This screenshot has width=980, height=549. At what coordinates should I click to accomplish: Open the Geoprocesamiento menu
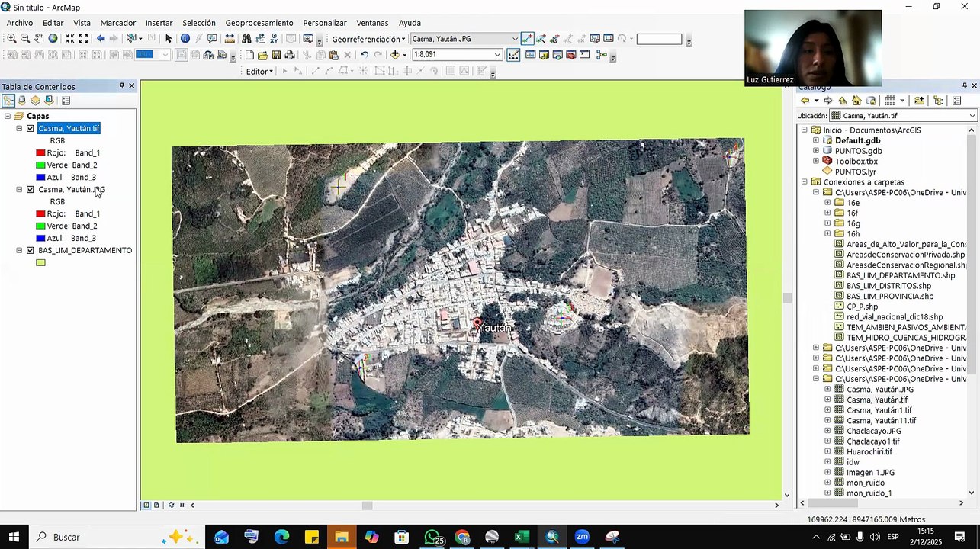(x=259, y=23)
